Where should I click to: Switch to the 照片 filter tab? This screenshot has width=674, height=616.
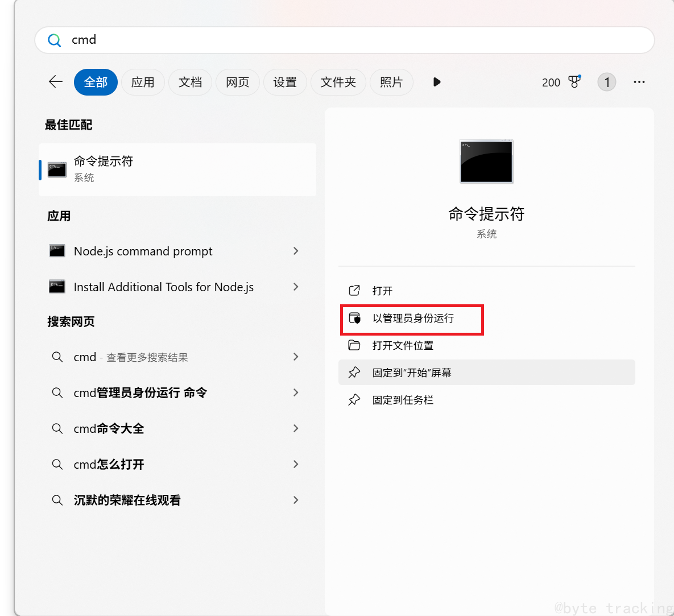391,82
